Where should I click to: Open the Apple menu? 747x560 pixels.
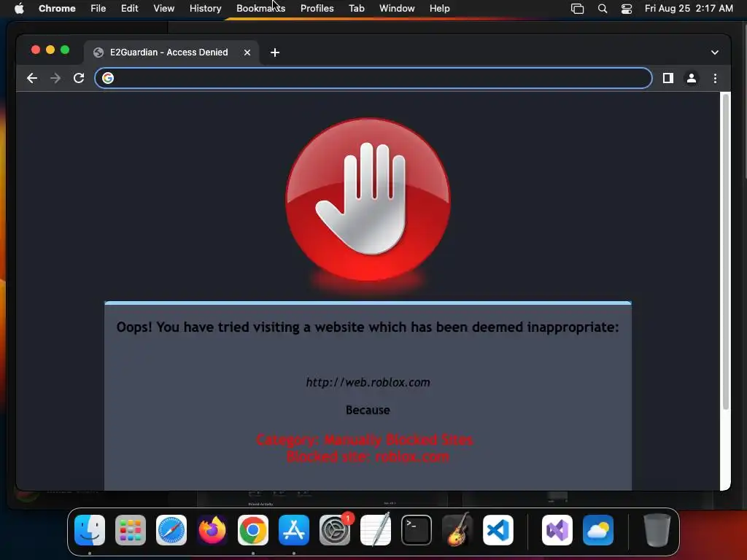(19, 8)
